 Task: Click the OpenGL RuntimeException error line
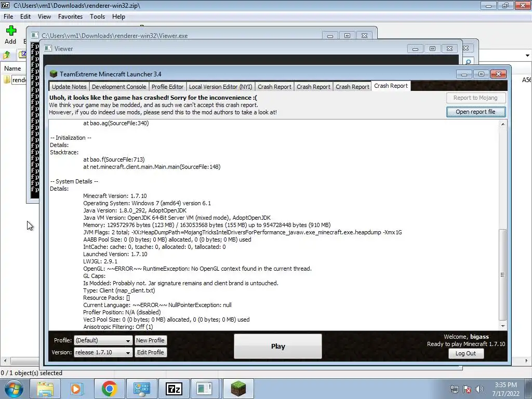coord(197,269)
